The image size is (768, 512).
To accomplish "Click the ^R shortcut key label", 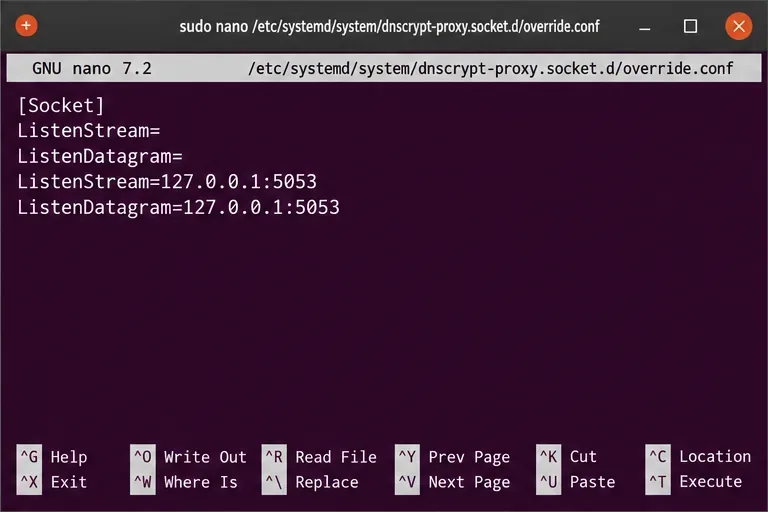I will (274, 457).
